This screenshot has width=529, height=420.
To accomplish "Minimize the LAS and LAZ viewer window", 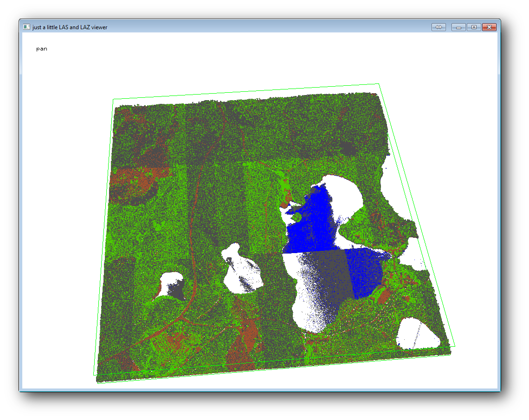I will [x=458, y=27].
